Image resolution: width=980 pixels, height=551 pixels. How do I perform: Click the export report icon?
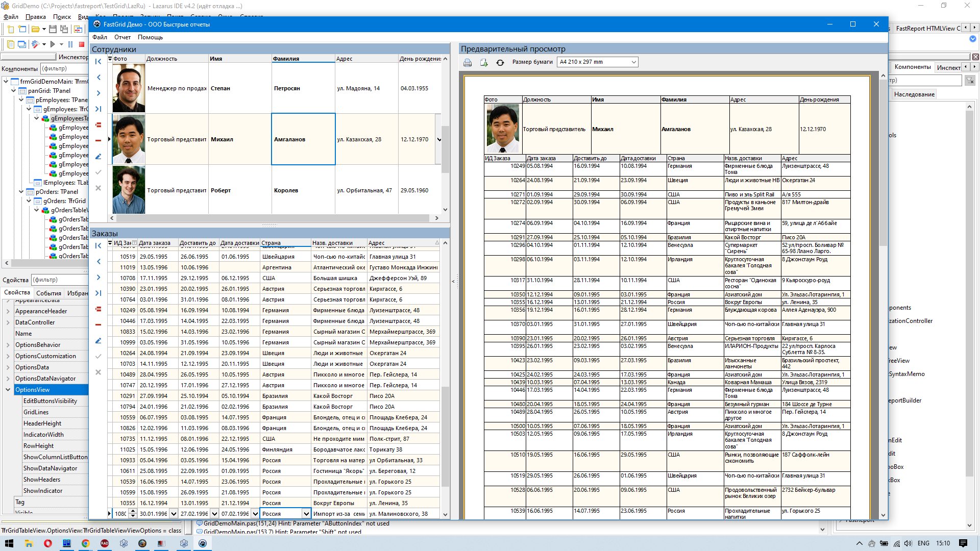tap(484, 62)
